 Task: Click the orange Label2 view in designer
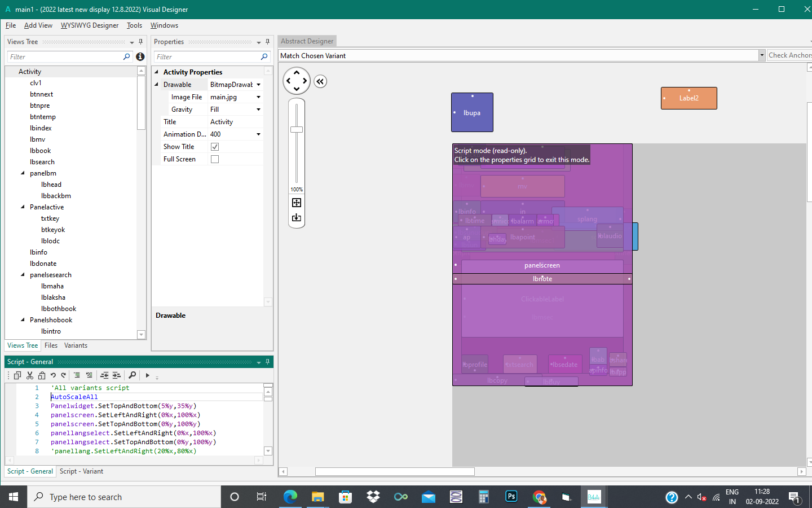coord(689,98)
